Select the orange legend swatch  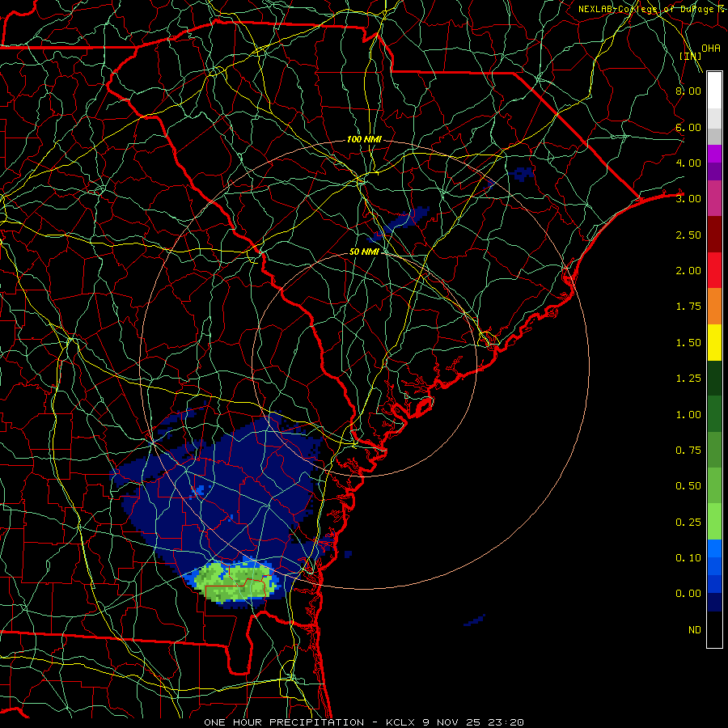click(x=714, y=307)
